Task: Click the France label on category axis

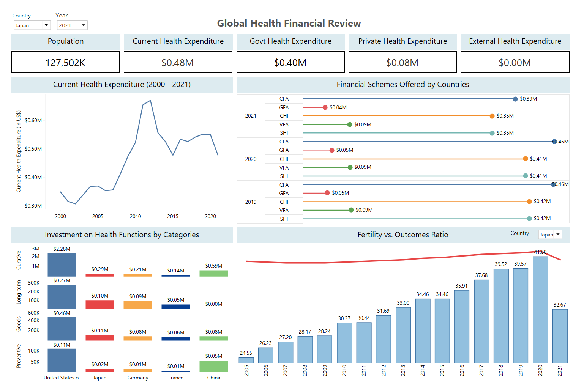Action: click(176, 378)
